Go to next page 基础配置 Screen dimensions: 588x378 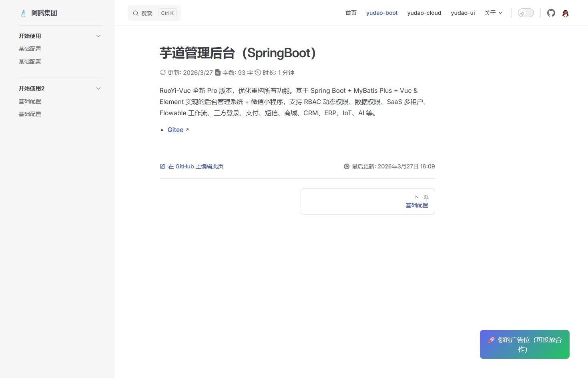click(x=417, y=205)
